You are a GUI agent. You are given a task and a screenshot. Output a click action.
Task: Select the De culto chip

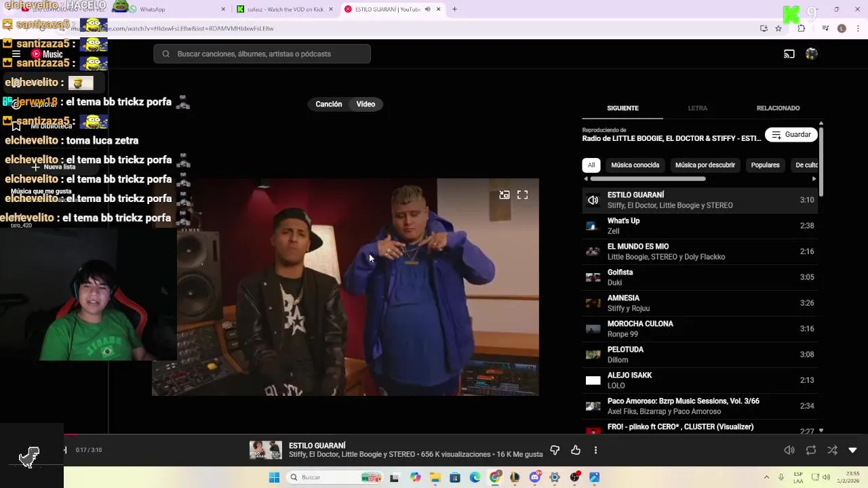tap(806, 165)
